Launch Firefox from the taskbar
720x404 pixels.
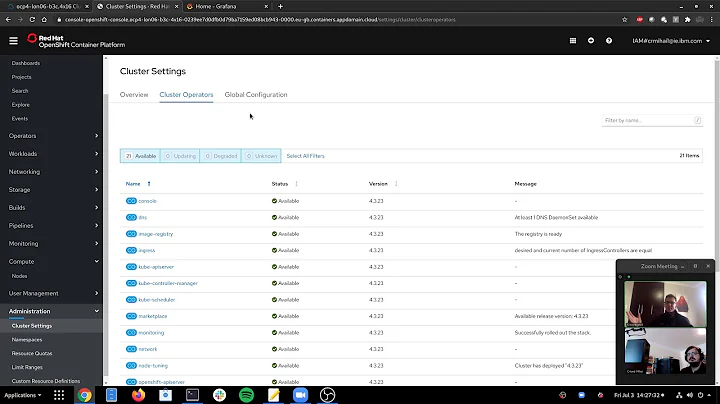138,395
